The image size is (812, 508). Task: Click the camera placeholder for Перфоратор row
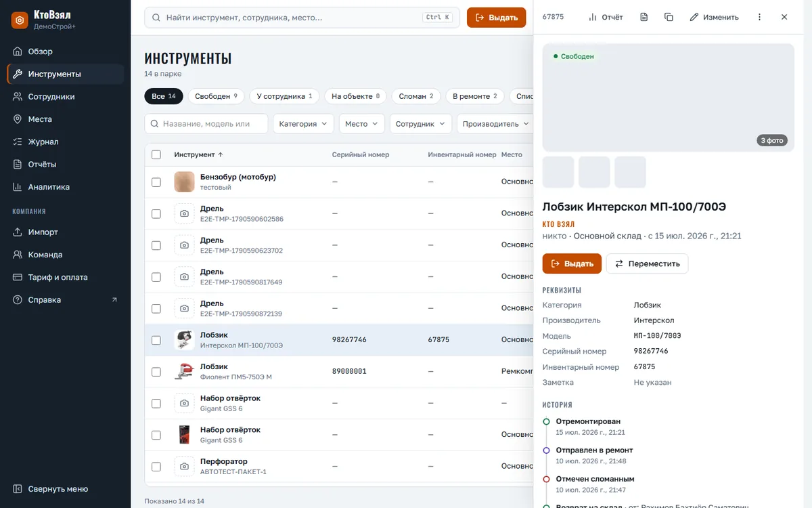pos(184,467)
